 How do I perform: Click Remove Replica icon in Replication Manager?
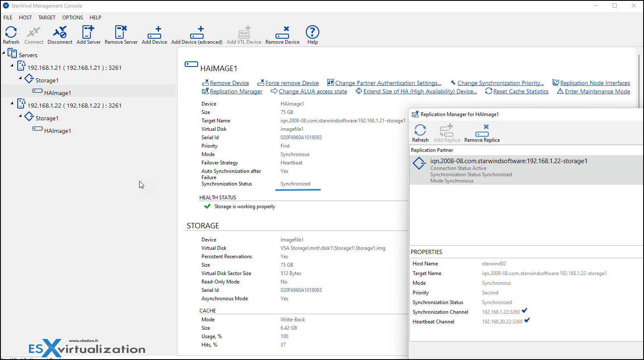click(x=482, y=130)
